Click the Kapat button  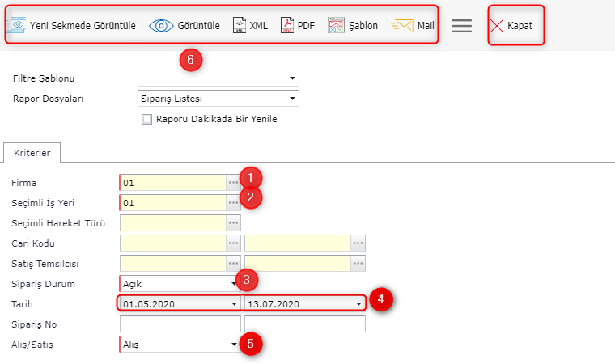pyautogui.click(x=515, y=25)
